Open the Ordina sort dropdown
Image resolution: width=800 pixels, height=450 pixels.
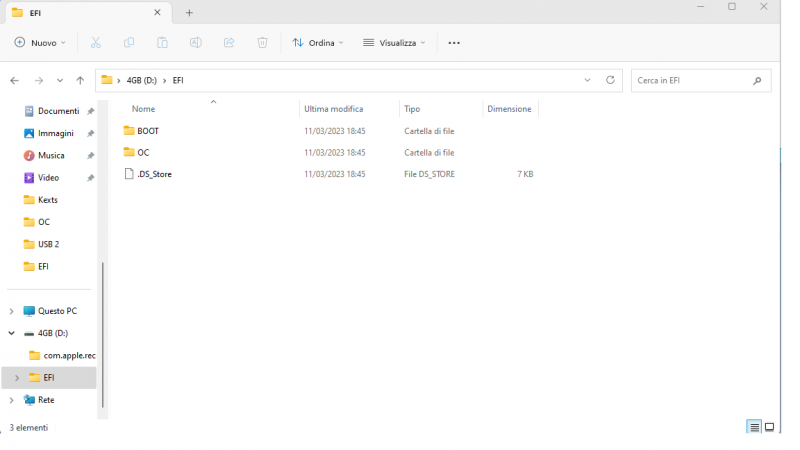pyautogui.click(x=317, y=43)
